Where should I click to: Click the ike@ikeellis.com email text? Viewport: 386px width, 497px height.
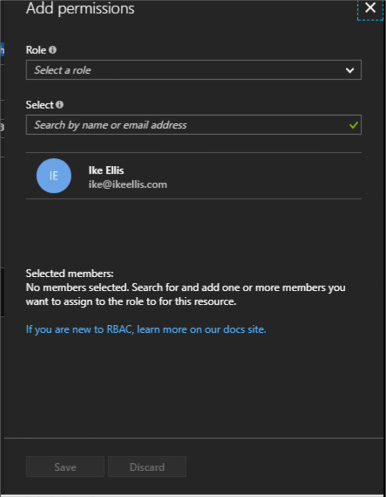[x=128, y=184]
